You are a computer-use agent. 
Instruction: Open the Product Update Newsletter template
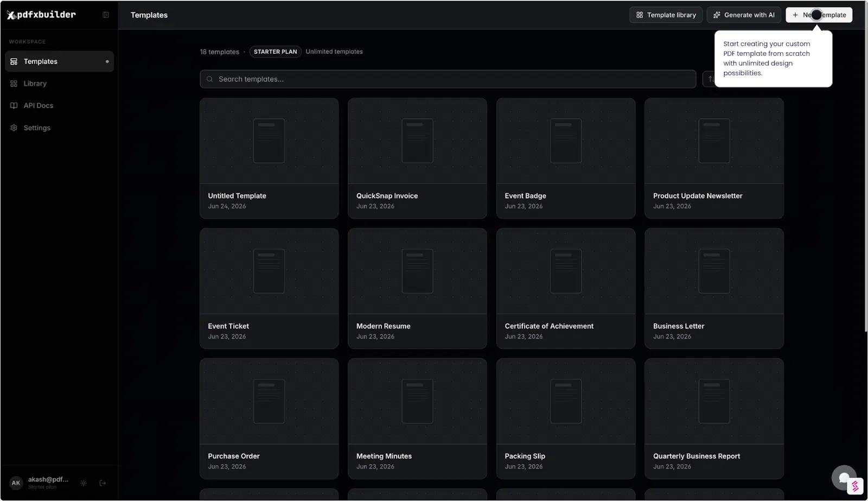pos(714,158)
